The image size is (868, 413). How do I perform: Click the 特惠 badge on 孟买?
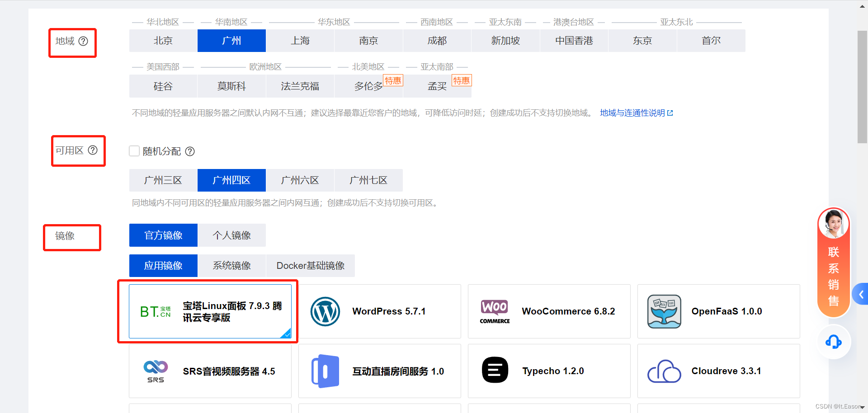[462, 80]
